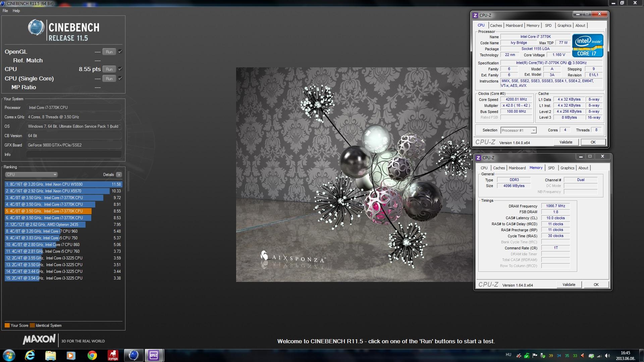Select ranking row 15 Intel Core i3-3225 3.38
Image resolution: width=644 pixels, height=362 pixels.
click(x=63, y=278)
